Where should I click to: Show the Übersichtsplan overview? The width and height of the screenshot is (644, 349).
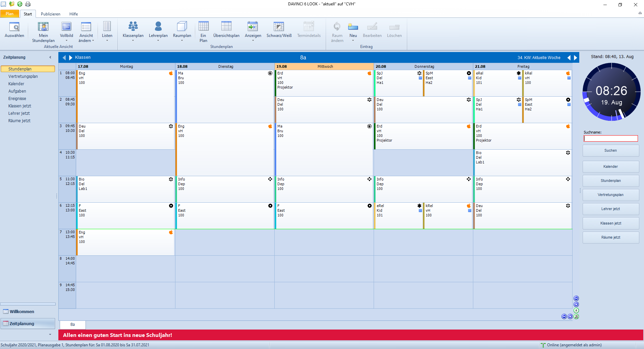point(226,30)
